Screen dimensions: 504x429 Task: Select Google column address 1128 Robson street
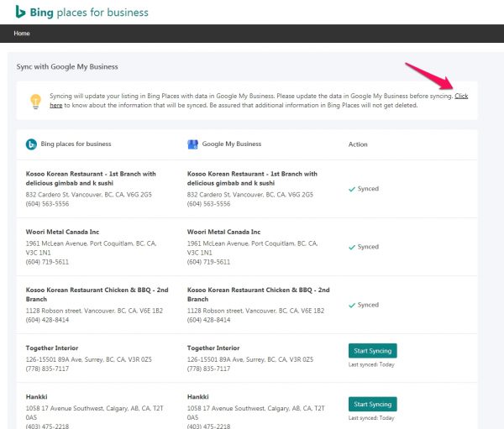(255, 311)
